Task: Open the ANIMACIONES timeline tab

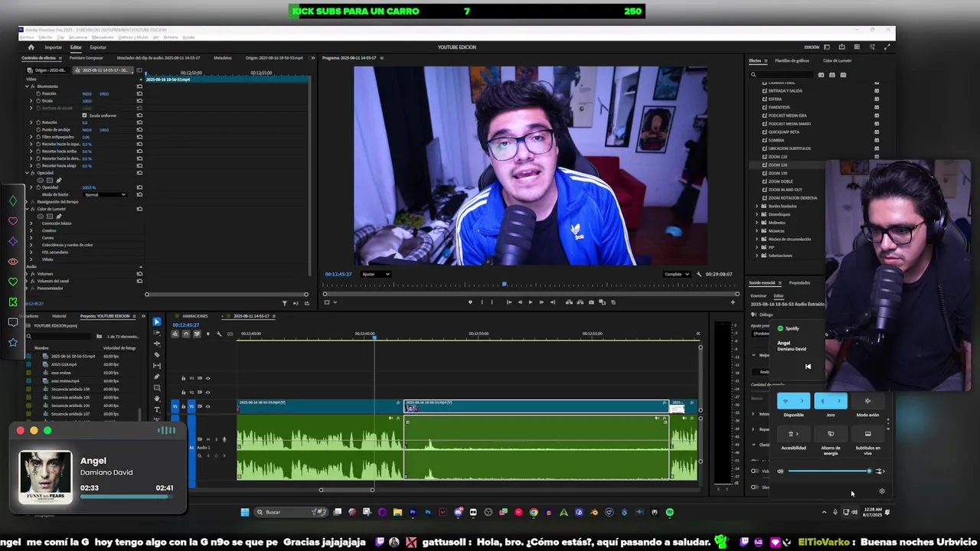Action: pos(195,316)
